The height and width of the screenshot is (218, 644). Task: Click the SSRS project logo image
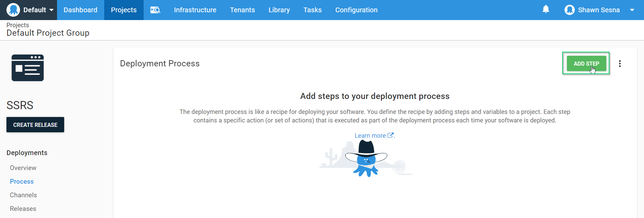pyautogui.click(x=27, y=68)
